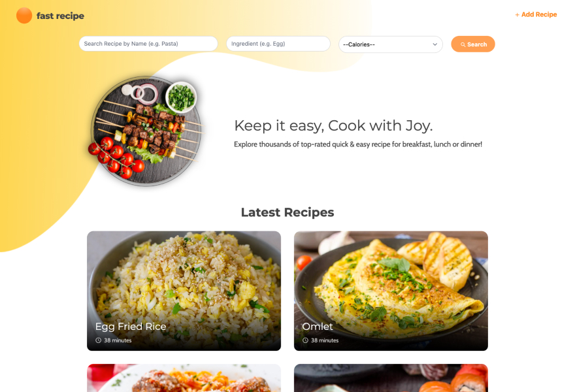Click the kebab skewer plate hero image
This screenshot has height=392, width=575.
146,131
